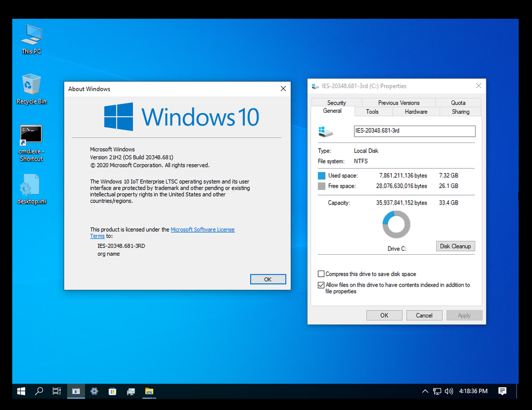Click the drive usage donut chart
Screen dimensions: 532x410
pyautogui.click(x=396, y=224)
